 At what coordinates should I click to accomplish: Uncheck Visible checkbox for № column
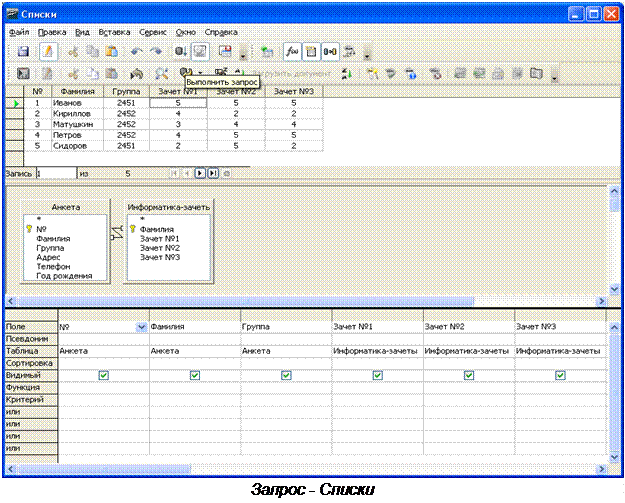(104, 375)
